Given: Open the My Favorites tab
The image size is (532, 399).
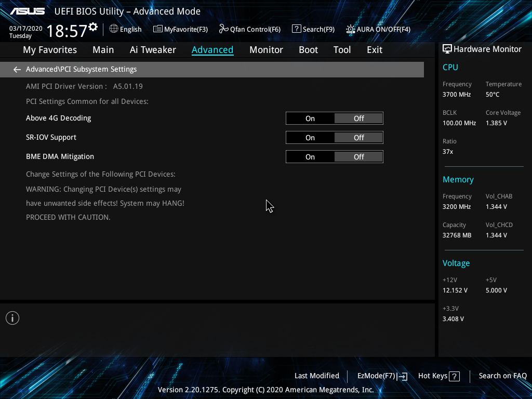Looking at the screenshot, I should (50, 50).
